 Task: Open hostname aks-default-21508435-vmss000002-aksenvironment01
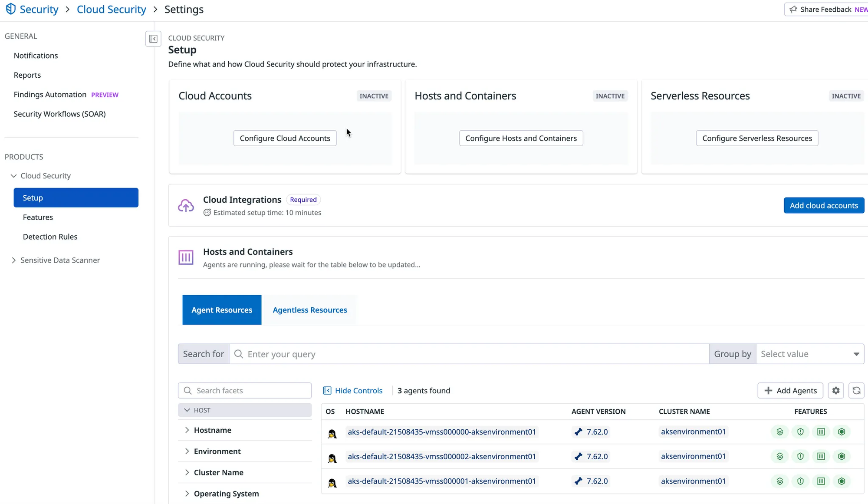[442, 456]
